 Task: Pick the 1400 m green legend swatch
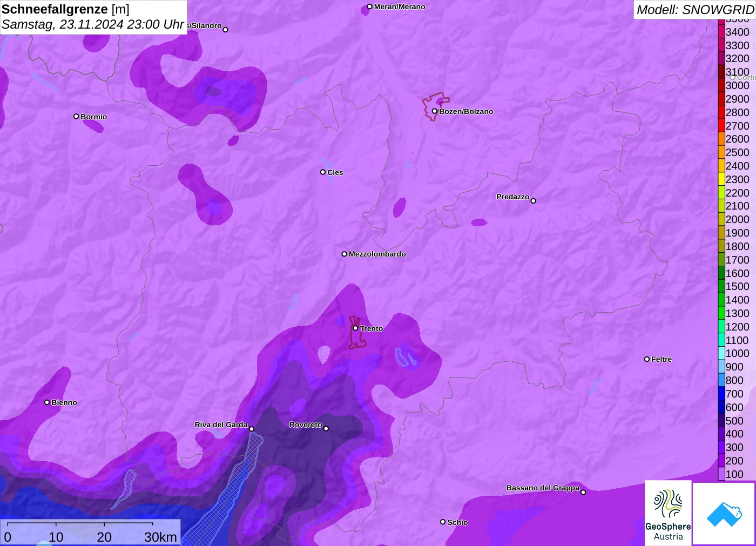721,300
